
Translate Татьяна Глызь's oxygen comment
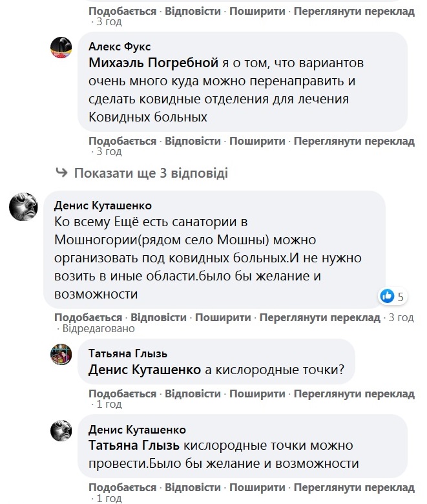[x=353, y=394]
